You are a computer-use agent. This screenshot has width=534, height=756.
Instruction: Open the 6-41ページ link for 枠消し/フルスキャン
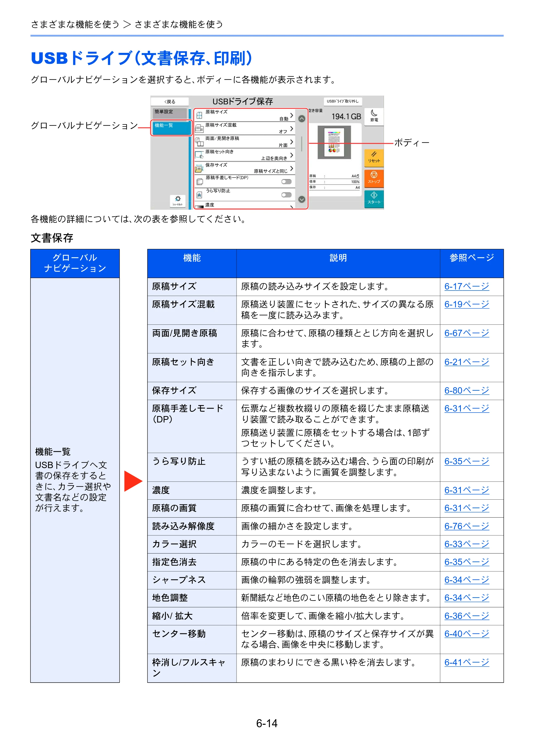point(466,662)
